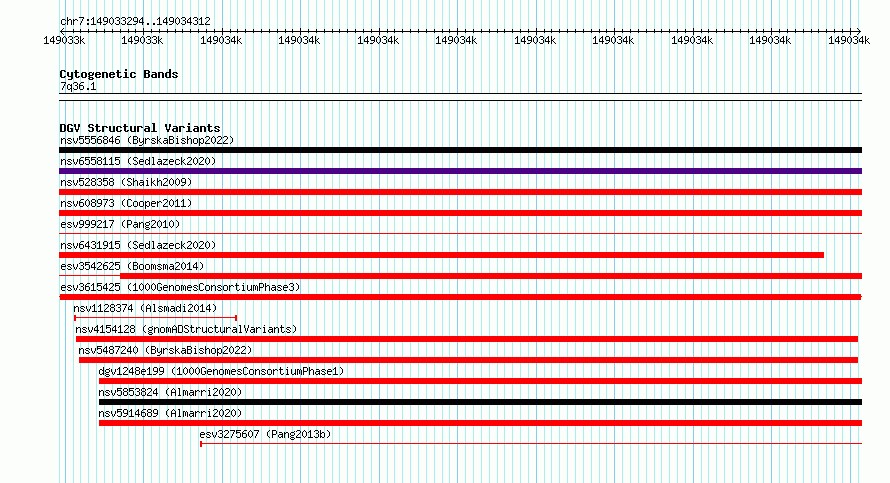Open variant nsv528358 (Shaikh2009) label

[x=126, y=182]
